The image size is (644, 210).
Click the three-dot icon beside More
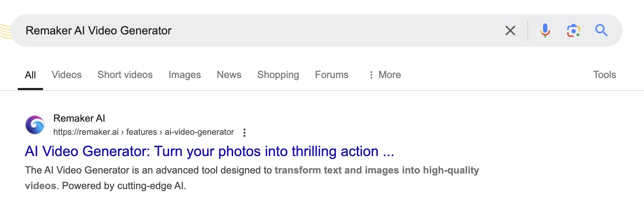coord(371,75)
